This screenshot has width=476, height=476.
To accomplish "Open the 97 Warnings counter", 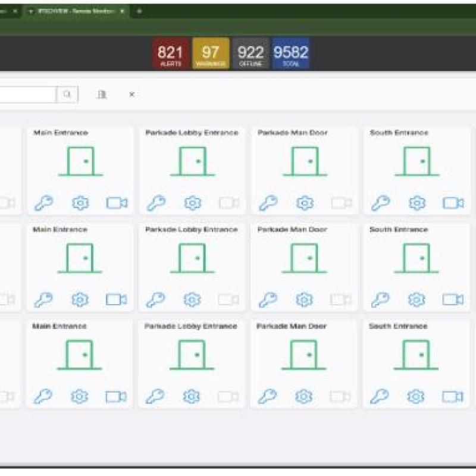I will click(x=211, y=54).
